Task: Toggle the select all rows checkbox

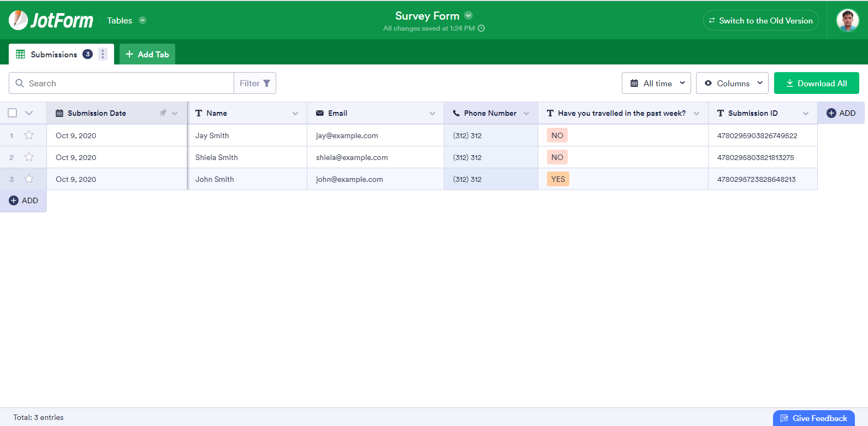Action: coord(13,113)
